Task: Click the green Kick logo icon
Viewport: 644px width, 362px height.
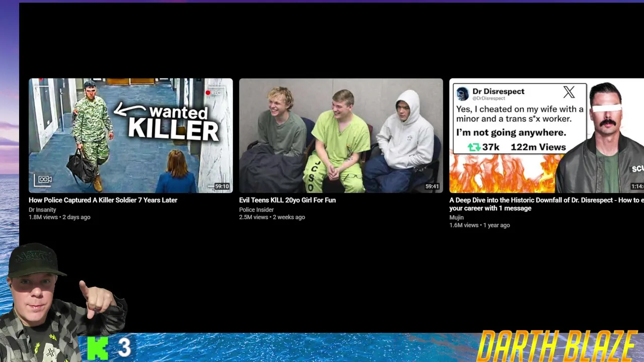Action: [98, 348]
